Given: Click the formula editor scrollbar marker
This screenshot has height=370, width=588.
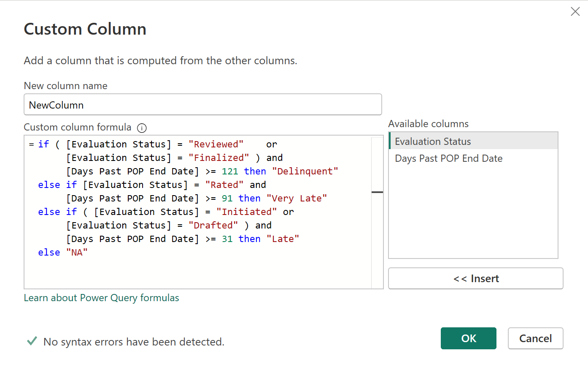Looking at the screenshot, I should (x=377, y=192).
